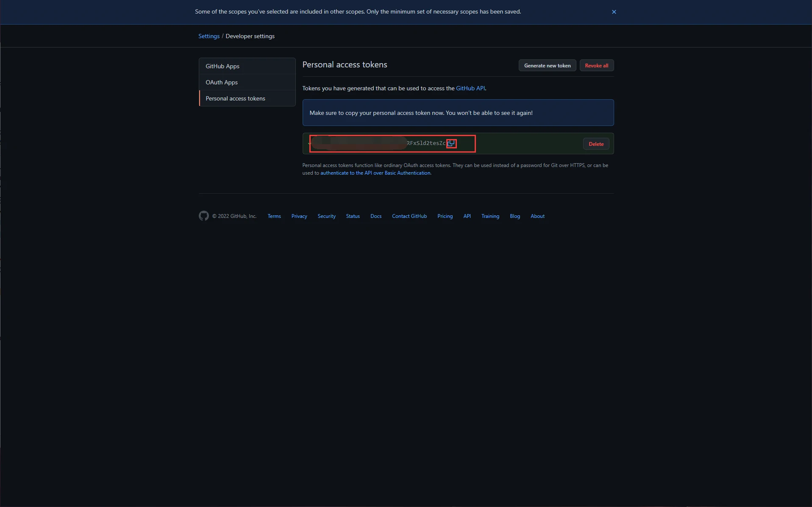Check the GitHub Status footer link
Viewport: 812px width, 507px height.
pyautogui.click(x=353, y=216)
